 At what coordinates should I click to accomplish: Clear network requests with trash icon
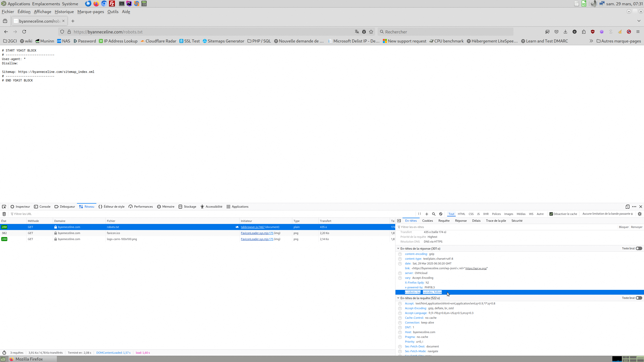click(x=4, y=214)
